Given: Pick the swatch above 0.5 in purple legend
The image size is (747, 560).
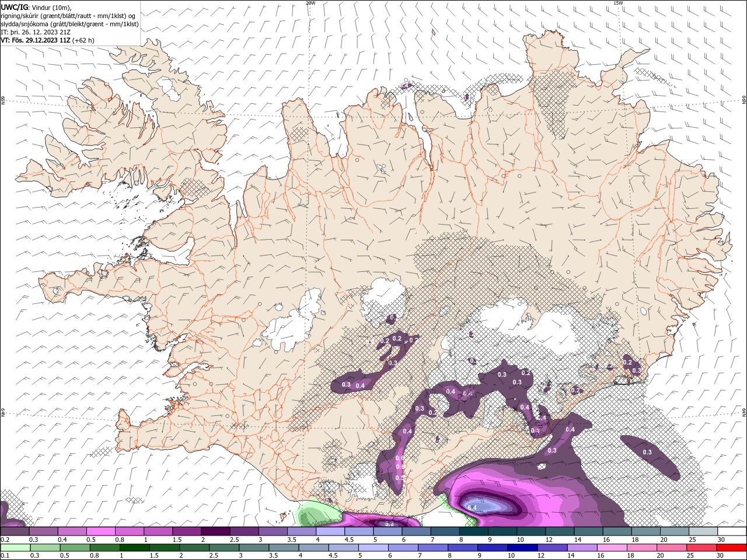Looking at the screenshot, I should (x=100, y=531).
